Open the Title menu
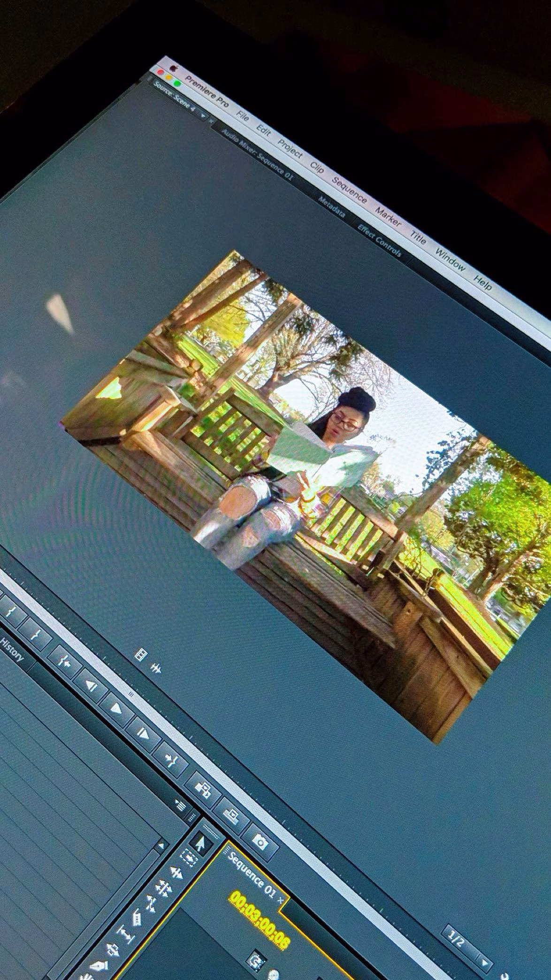The image size is (551, 980). point(418,237)
